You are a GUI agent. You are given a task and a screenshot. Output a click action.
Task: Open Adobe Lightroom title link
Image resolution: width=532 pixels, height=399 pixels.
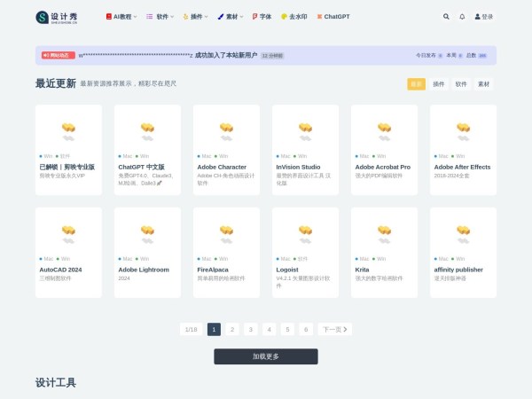click(x=144, y=270)
